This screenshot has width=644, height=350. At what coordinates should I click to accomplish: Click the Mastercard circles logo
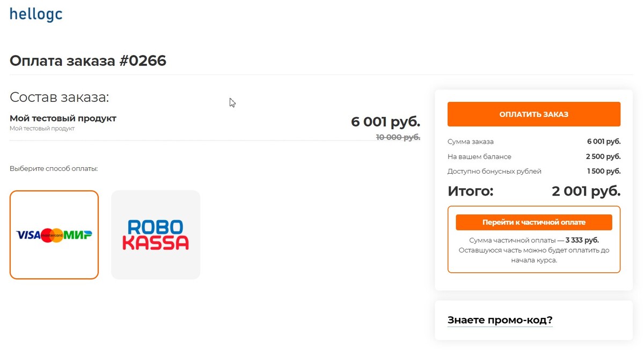[53, 235]
